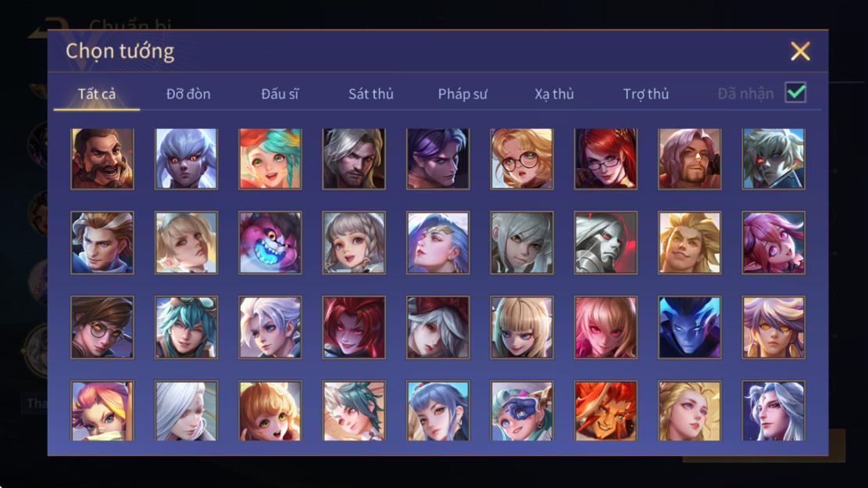
Task: Open the Xạ thủ tab
Action: click(554, 94)
